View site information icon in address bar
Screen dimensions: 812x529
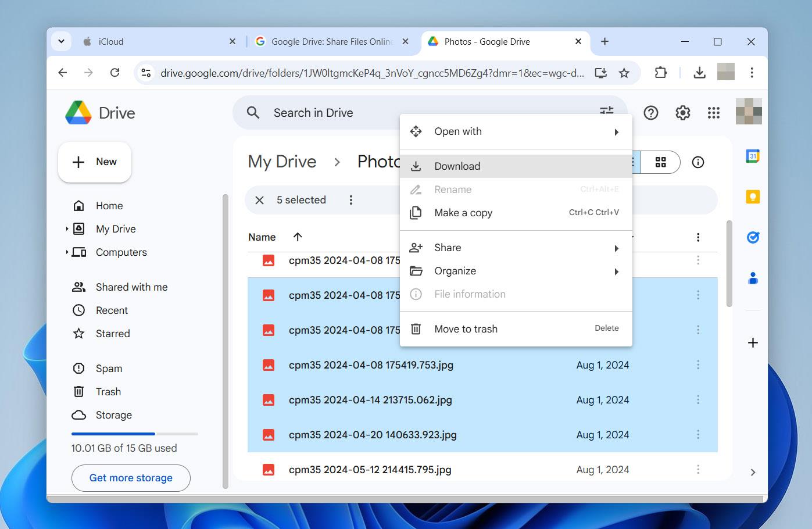click(146, 73)
